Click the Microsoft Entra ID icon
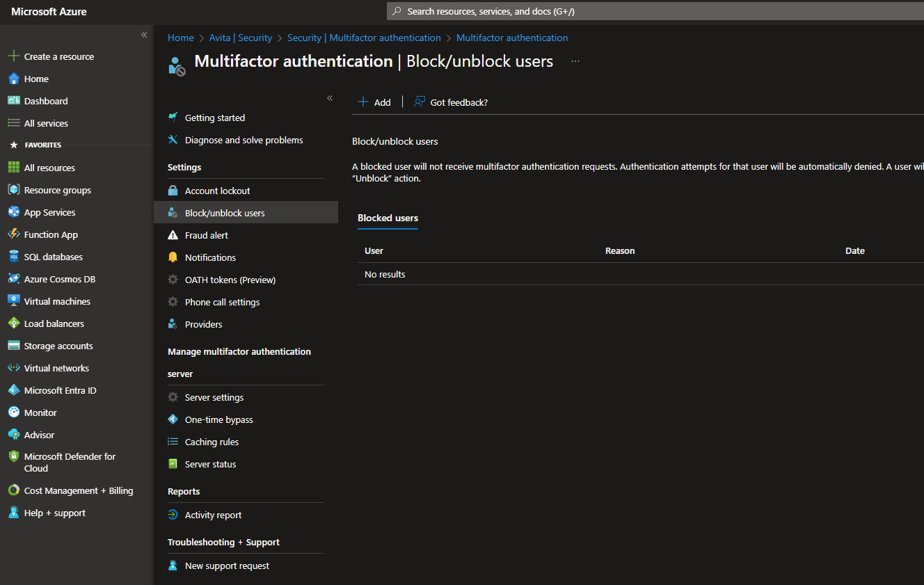Image resolution: width=924 pixels, height=585 pixels. 13,390
